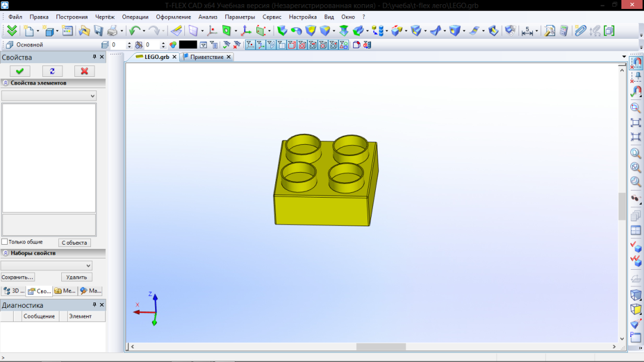Viewport: 644px width, 362px height.
Task: Click the Undo arrow in the toolbar
Action: [134, 31]
